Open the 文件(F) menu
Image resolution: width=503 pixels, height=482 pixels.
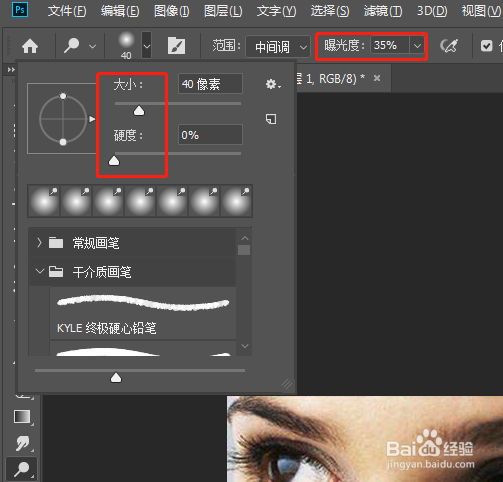click(x=67, y=11)
